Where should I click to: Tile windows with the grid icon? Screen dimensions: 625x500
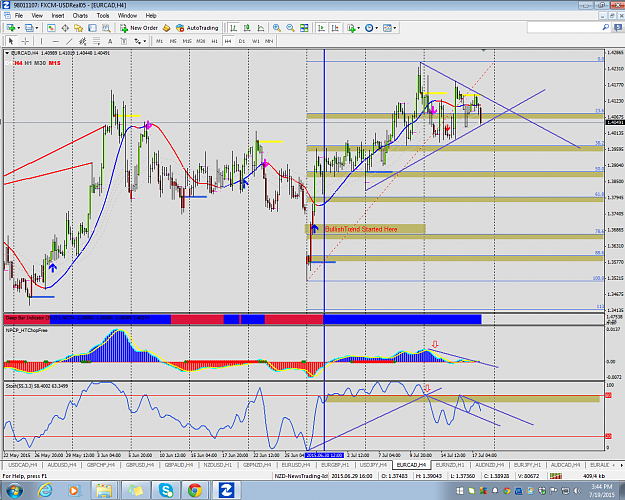(304, 28)
